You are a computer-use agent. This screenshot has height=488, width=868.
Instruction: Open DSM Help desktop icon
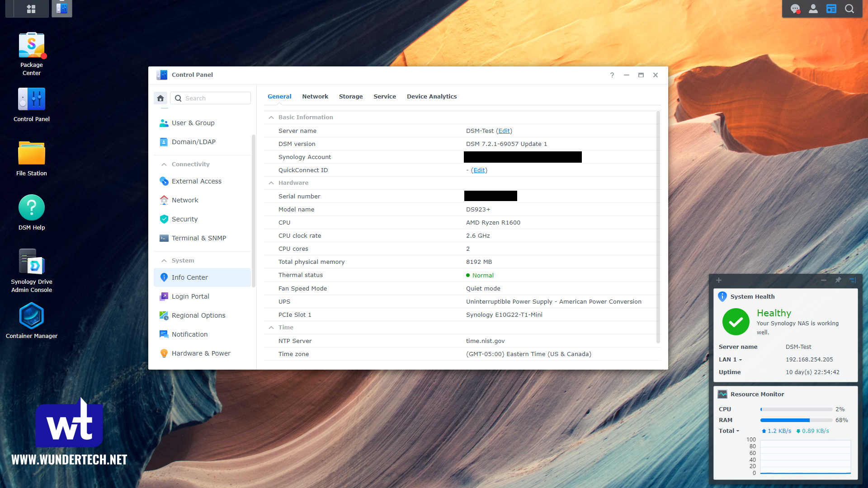point(32,213)
